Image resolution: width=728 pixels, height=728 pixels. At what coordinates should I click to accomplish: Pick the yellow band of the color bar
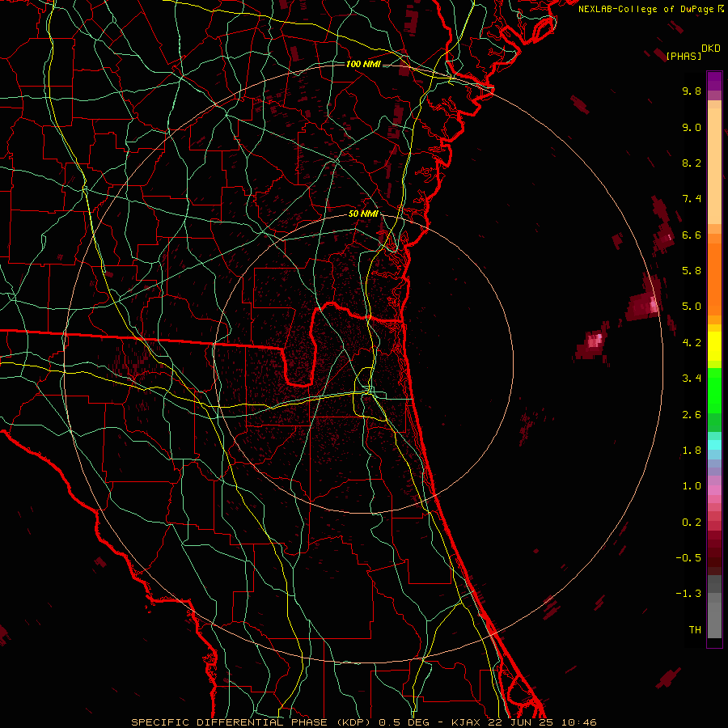click(x=714, y=346)
